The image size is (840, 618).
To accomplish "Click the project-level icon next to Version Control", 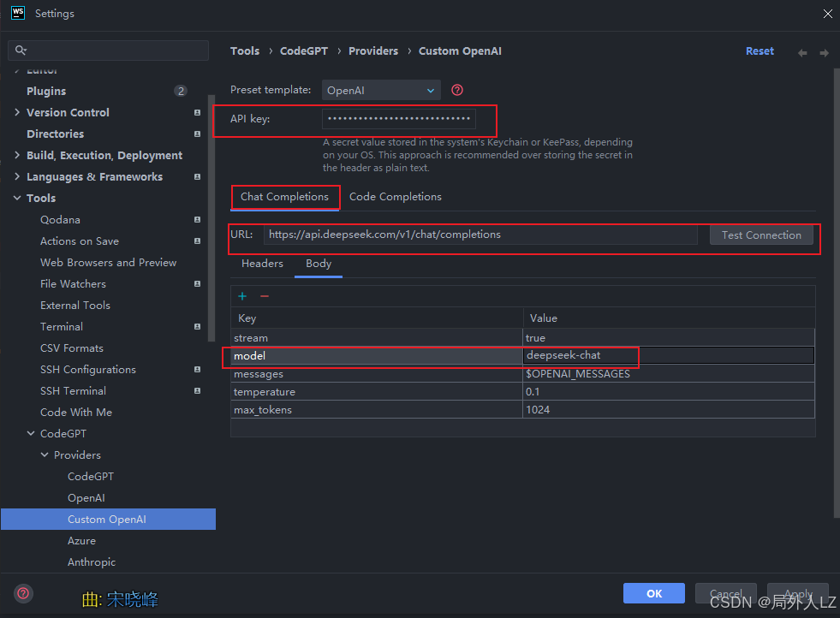I will (x=197, y=112).
